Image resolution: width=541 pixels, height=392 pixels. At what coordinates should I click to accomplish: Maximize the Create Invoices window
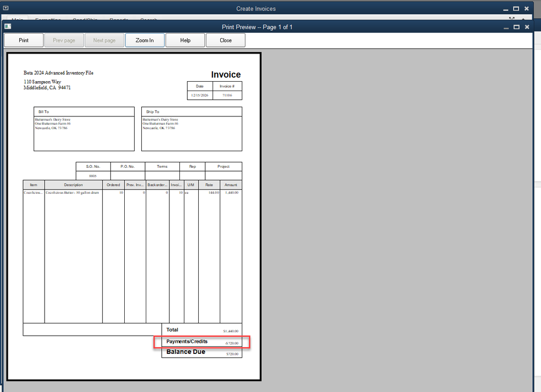coord(516,8)
